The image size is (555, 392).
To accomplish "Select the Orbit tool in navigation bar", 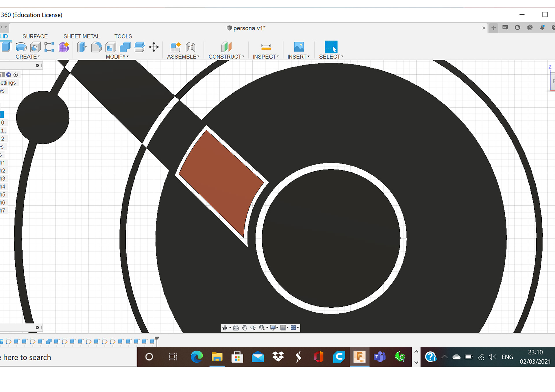I will pyautogui.click(x=225, y=328).
